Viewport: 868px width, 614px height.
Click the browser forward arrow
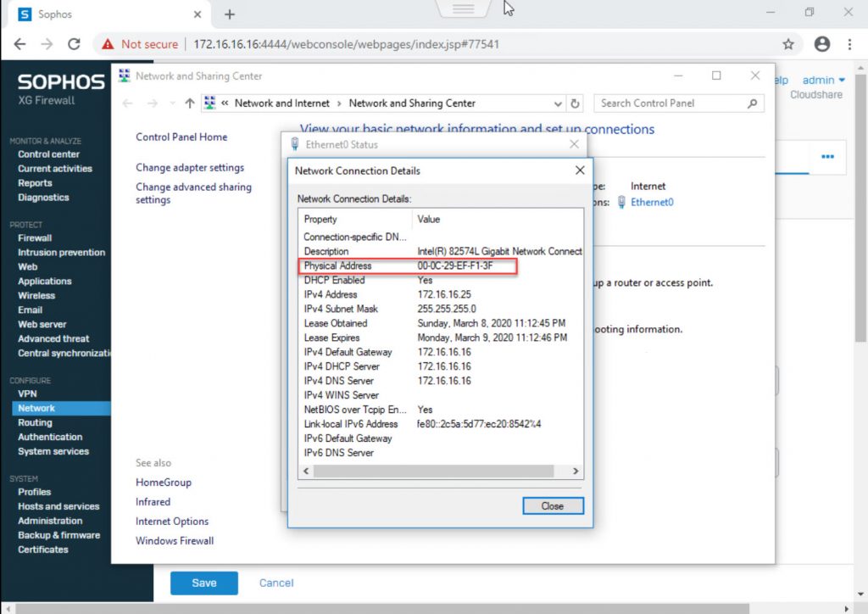tap(47, 44)
